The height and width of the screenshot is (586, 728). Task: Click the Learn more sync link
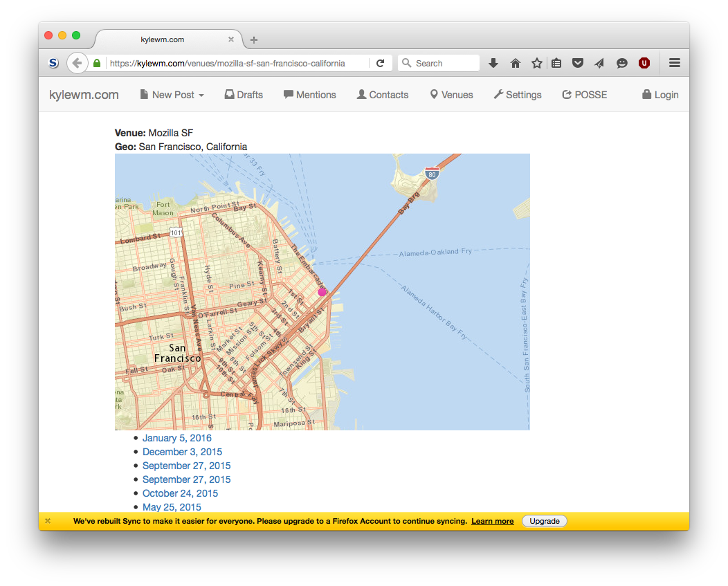(x=493, y=521)
